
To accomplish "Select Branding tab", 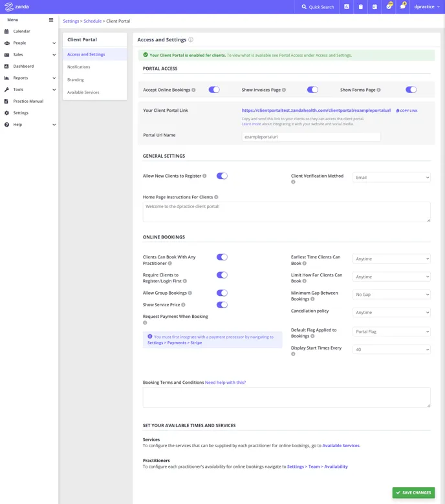I will point(94,79).
